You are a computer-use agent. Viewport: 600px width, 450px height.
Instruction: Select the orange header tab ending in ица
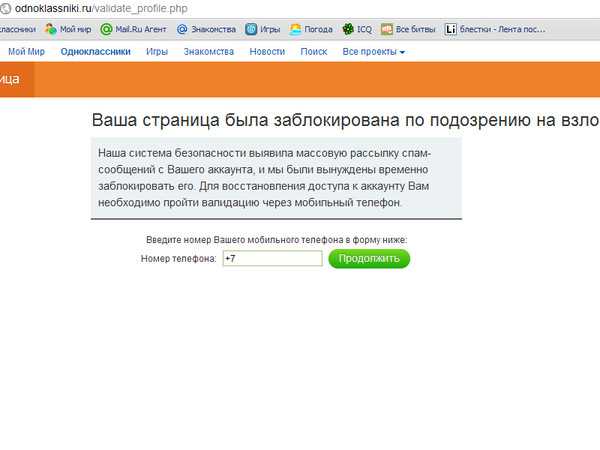click(16, 79)
